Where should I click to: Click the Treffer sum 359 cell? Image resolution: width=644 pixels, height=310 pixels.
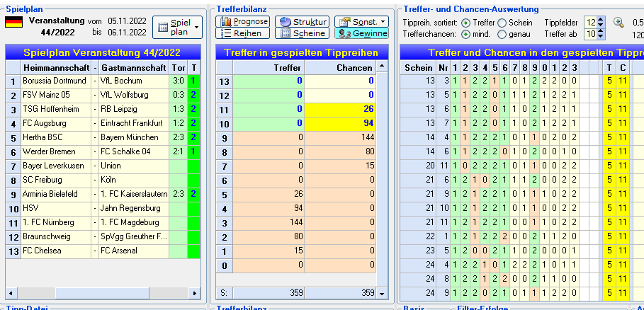(x=269, y=293)
